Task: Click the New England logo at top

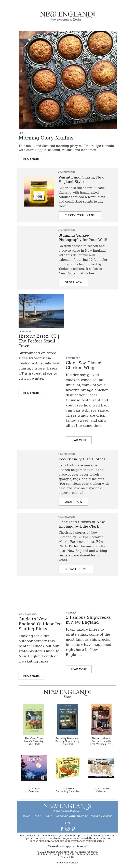Action: (67, 16)
